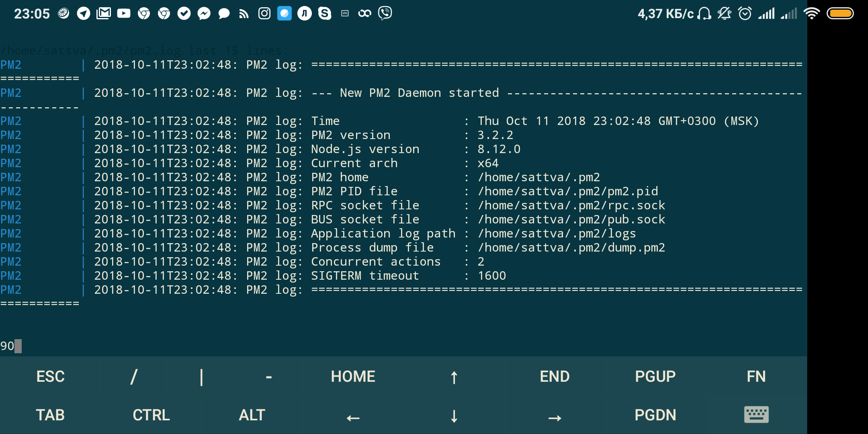Viewport: 868px width, 434px height.
Task: Tap the checkmark tasks notification icon
Action: (184, 14)
